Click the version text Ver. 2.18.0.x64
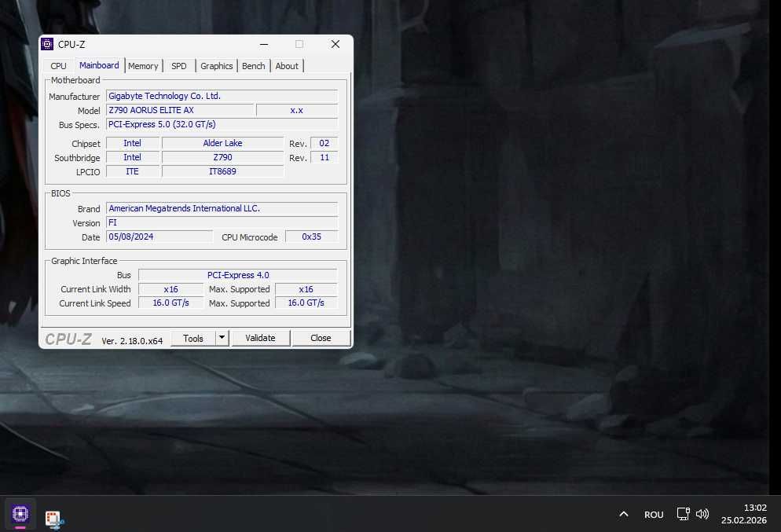The image size is (781, 532). (132, 341)
